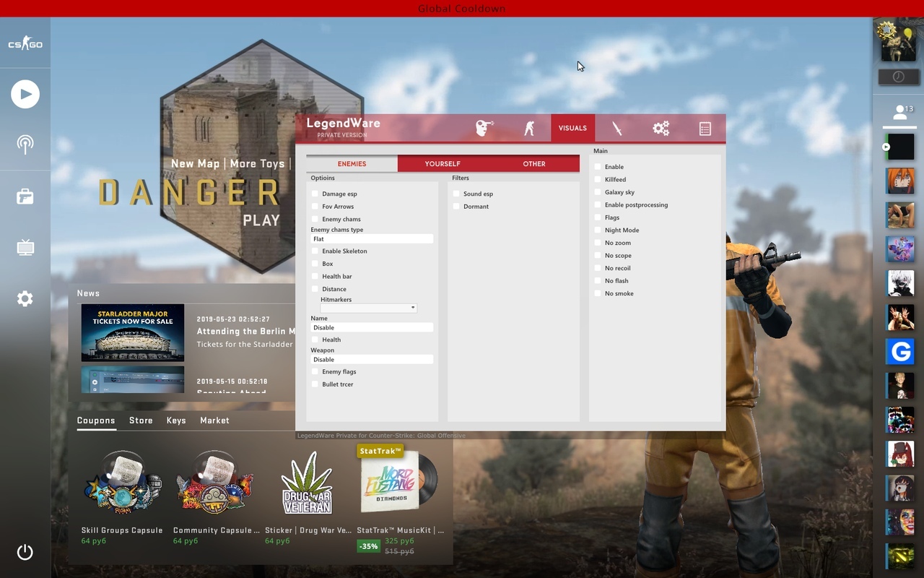The width and height of the screenshot is (924, 578).
Task: Open the Keys tab
Action: [176, 420]
